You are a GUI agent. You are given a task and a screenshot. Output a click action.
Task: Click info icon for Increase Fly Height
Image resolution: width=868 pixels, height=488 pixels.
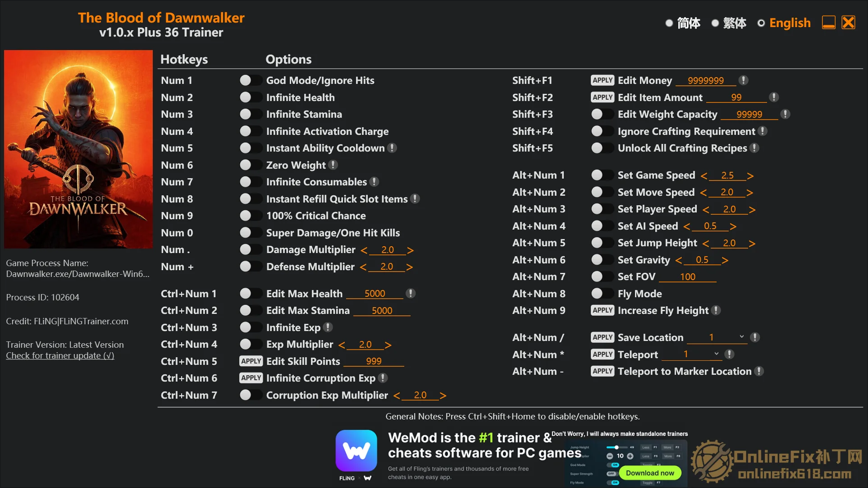click(x=716, y=310)
